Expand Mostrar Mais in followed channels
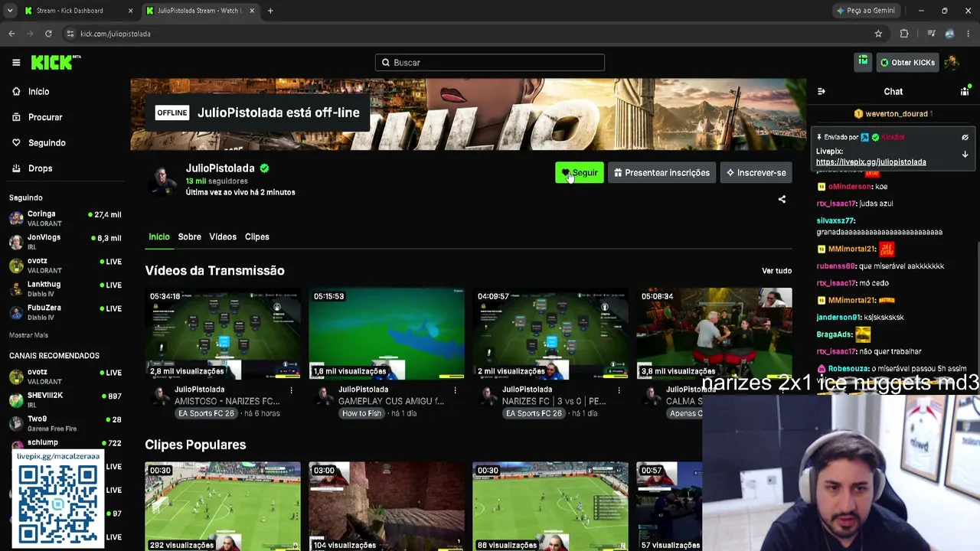The image size is (980, 551). point(28,335)
